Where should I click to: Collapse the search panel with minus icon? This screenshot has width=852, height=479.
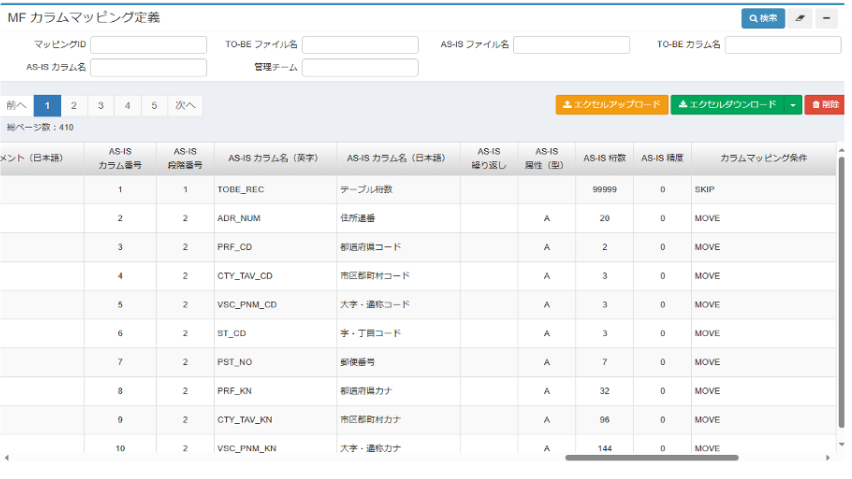pyautogui.click(x=827, y=18)
